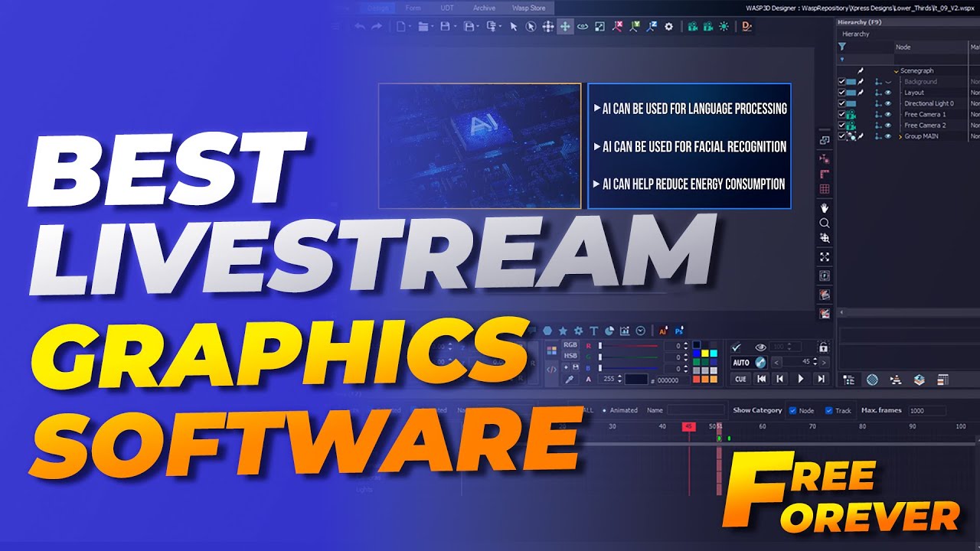980x551 pixels.
Task: Switch to the Wasp Store tab
Action: click(x=528, y=8)
